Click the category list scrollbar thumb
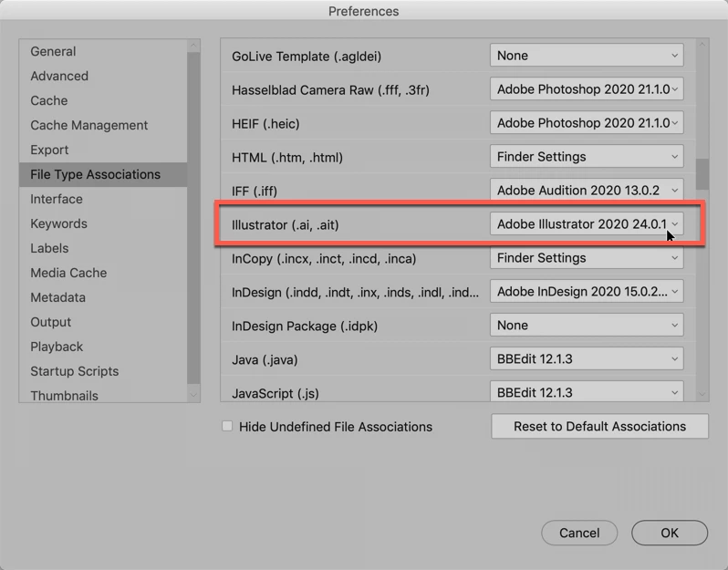Image resolution: width=728 pixels, height=570 pixels. click(193, 218)
